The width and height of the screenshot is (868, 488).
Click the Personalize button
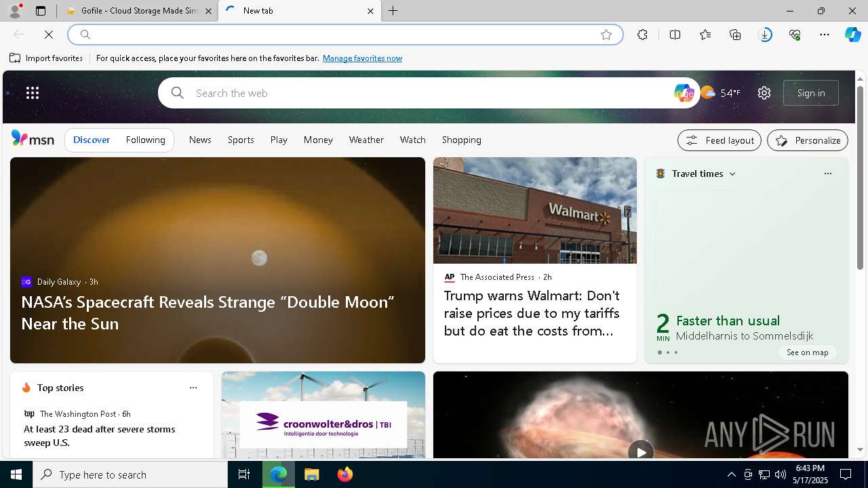pyautogui.click(x=808, y=140)
